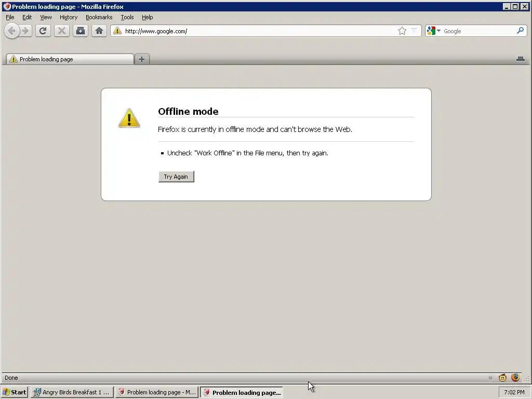The height and width of the screenshot is (399, 532).
Task: Open a new tab with plus button
Action: click(142, 59)
